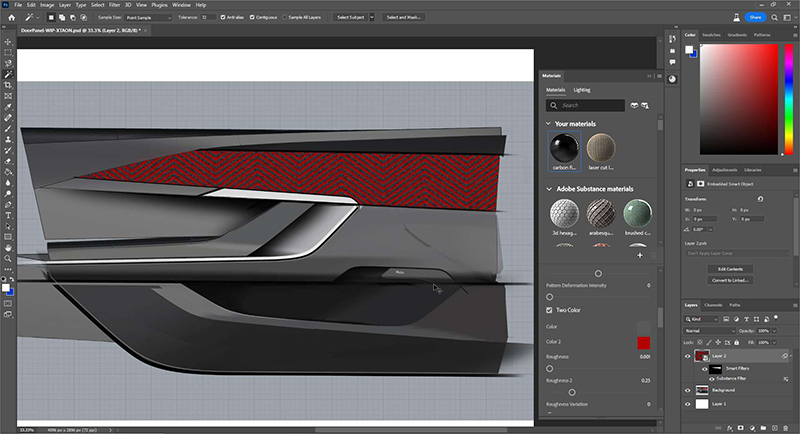Image resolution: width=800 pixels, height=434 pixels.
Task: Hide the Background layer via eye icon
Action: coord(689,390)
